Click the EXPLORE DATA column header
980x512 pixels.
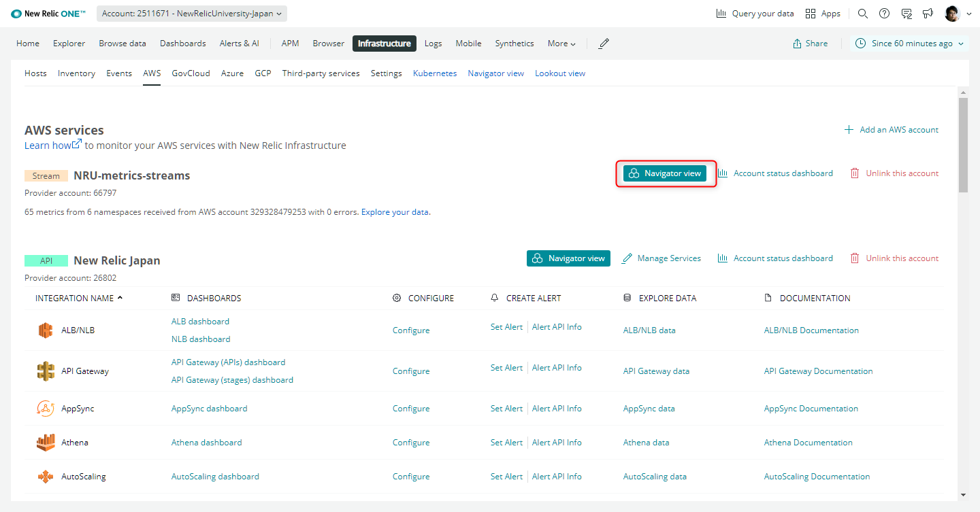point(659,298)
